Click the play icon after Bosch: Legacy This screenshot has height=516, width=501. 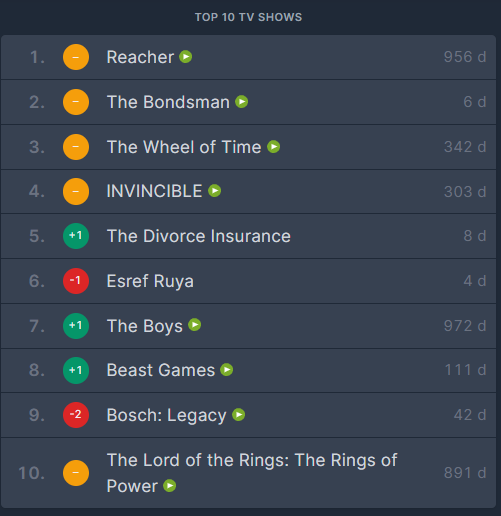(x=239, y=415)
